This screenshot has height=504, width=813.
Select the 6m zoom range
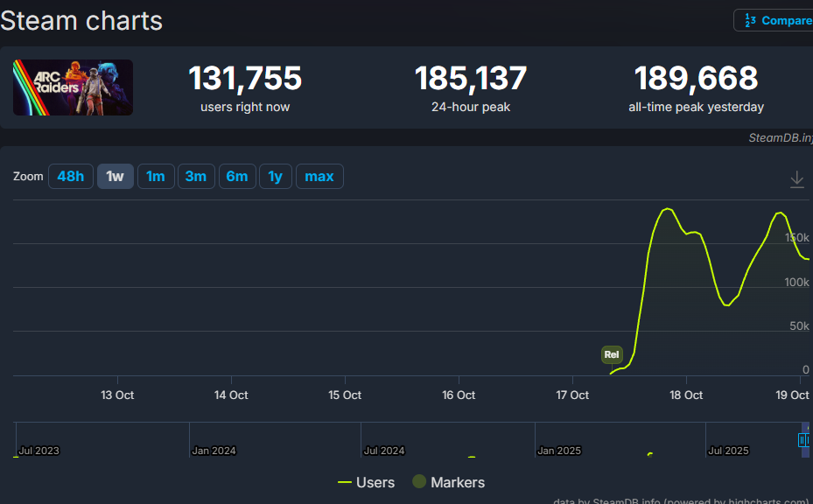[237, 176]
